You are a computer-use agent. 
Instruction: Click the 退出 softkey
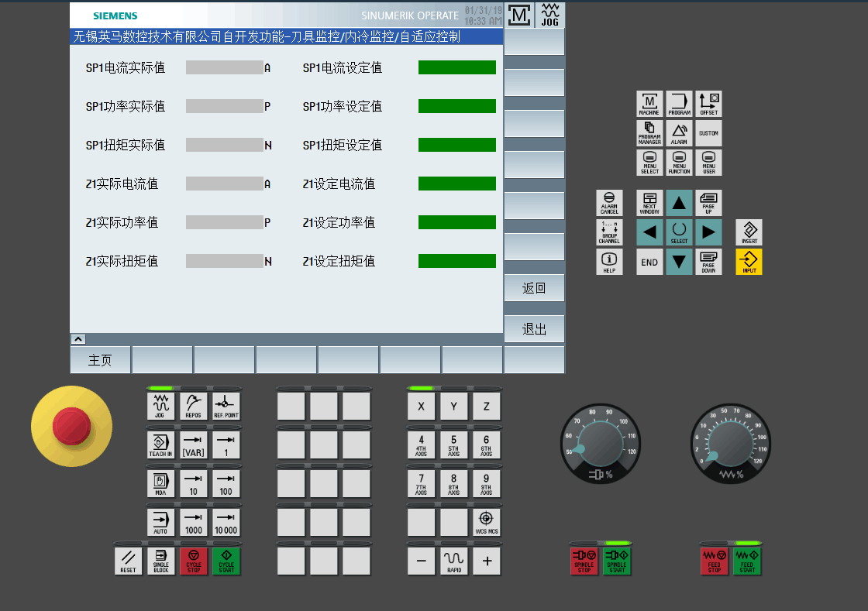pos(534,329)
